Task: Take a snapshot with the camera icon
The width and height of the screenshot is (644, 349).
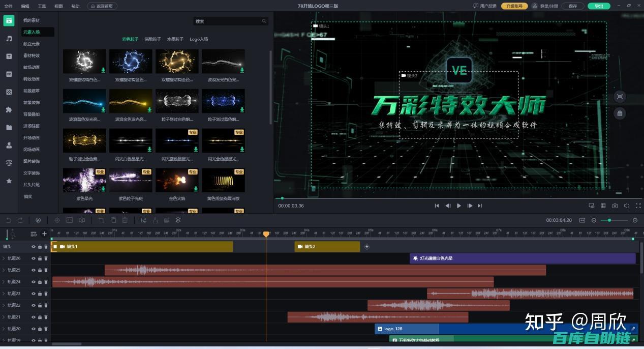Action: (x=615, y=206)
